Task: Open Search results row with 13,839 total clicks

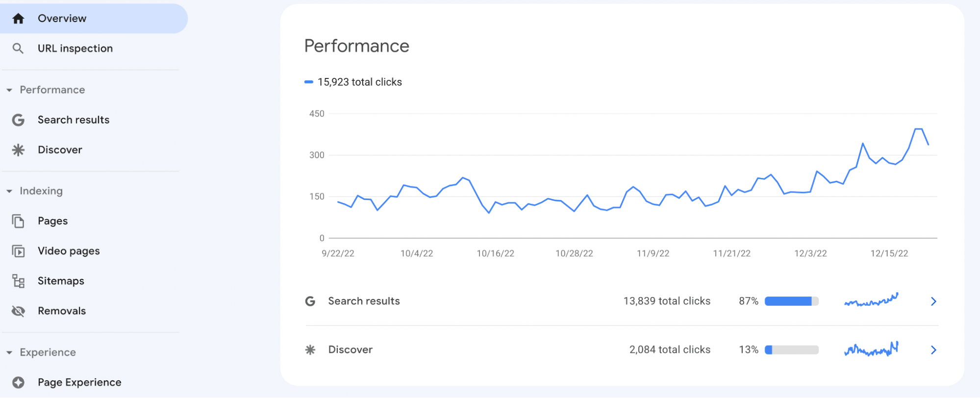Action: 364,301
